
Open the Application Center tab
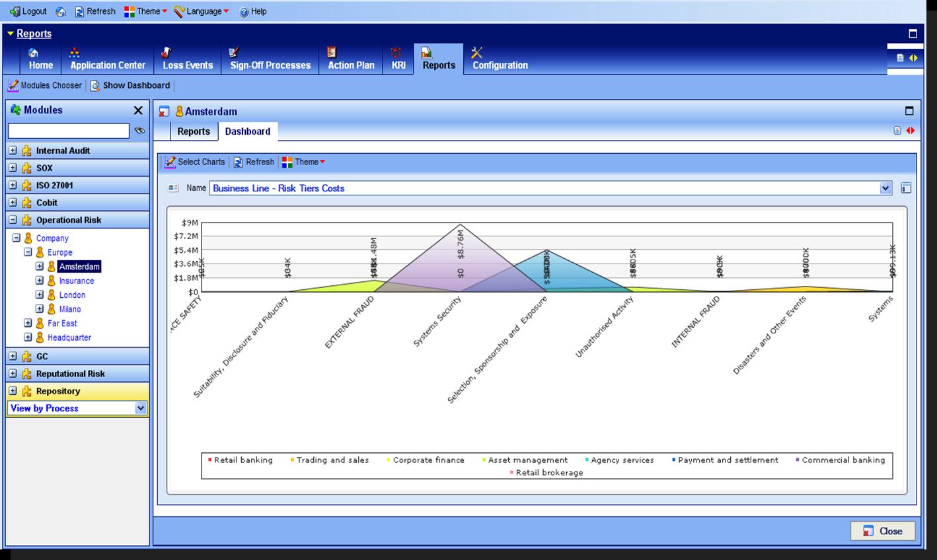[108, 59]
